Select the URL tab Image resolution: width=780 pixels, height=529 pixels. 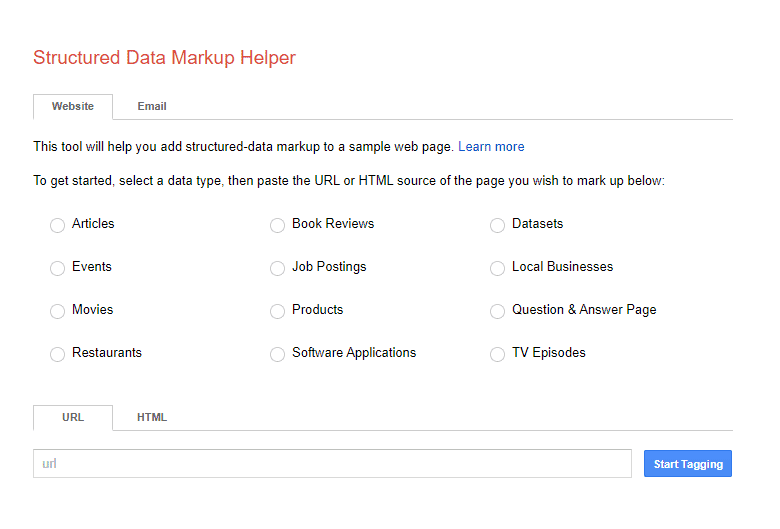click(73, 418)
